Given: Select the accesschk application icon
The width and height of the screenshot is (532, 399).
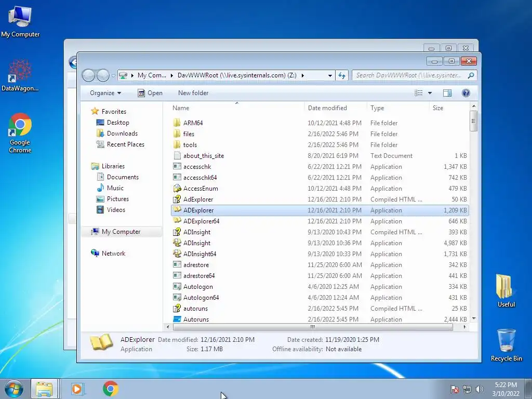Looking at the screenshot, I should click(177, 167).
